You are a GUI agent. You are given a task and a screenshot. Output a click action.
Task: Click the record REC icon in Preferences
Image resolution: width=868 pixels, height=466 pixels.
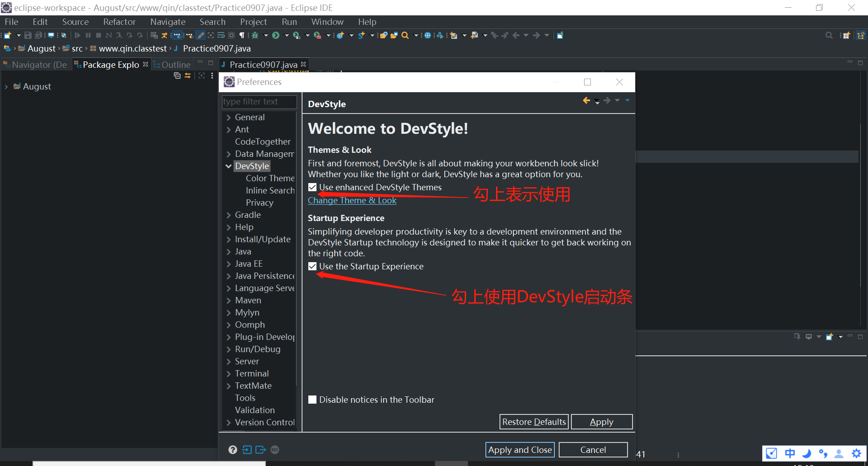[x=275, y=450]
